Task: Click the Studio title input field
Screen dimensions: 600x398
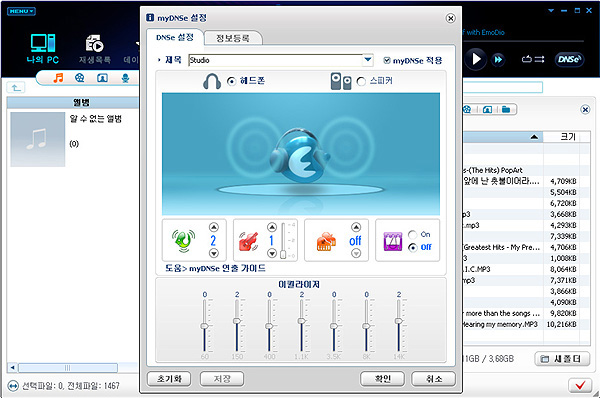Action: (x=275, y=60)
